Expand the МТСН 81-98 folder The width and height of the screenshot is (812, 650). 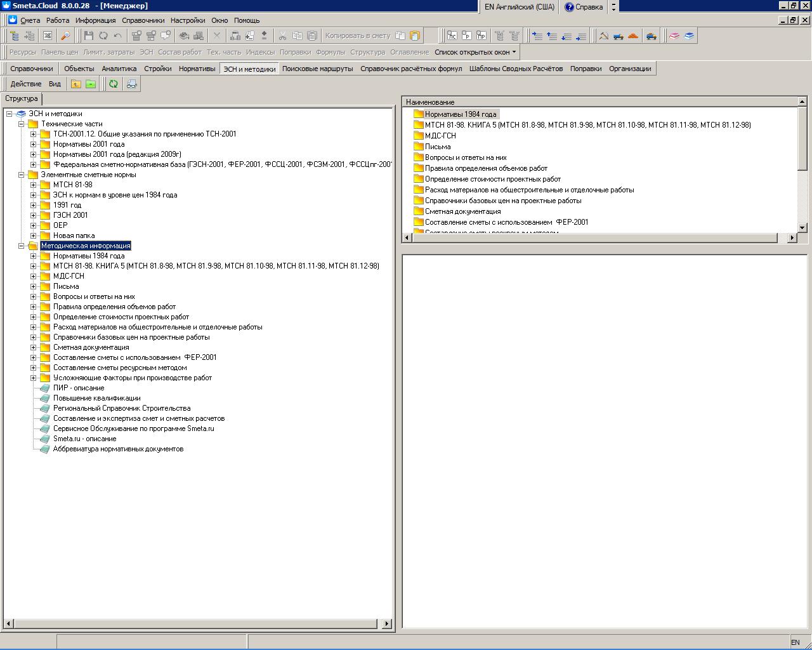[x=33, y=185]
